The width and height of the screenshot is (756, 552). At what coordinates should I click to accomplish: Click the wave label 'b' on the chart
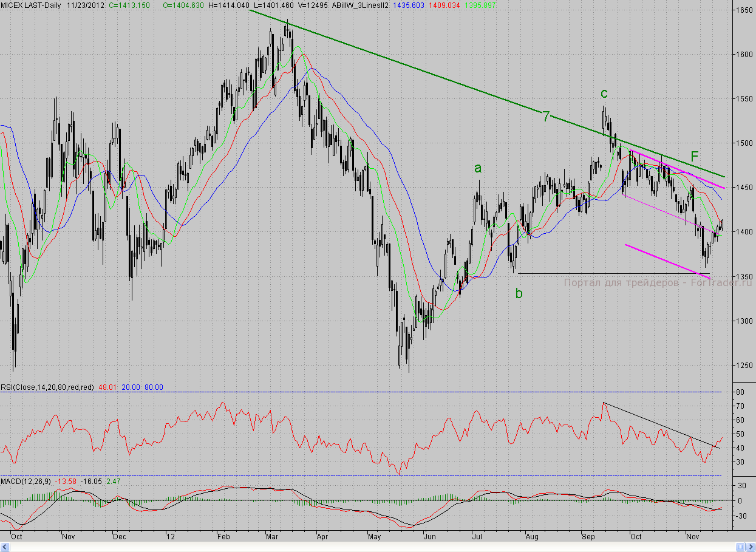pos(519,293)
